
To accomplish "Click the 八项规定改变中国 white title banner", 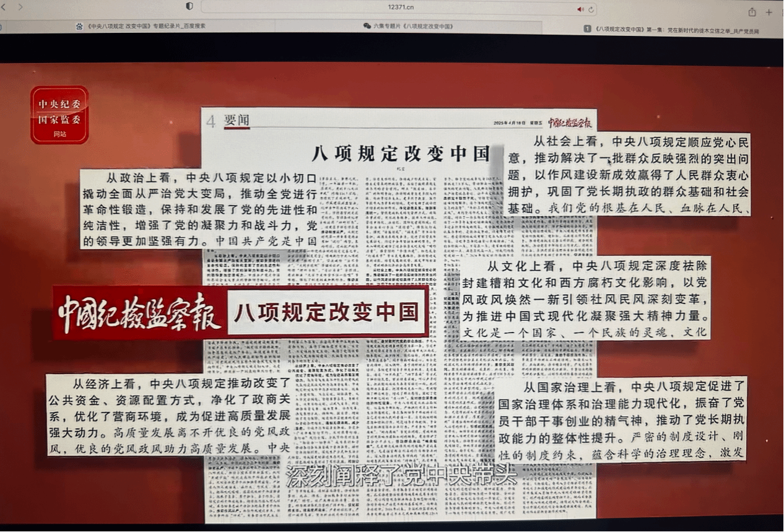I will pyautogui.click(x=326, y=313).
